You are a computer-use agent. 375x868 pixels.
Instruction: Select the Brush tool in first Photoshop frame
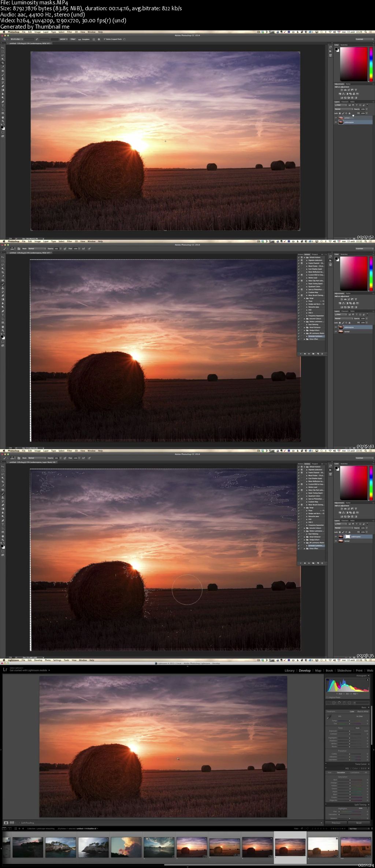(x=3, y=75)
